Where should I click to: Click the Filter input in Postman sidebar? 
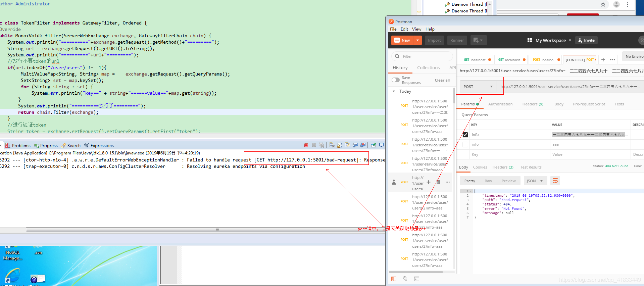coord(422,56)
